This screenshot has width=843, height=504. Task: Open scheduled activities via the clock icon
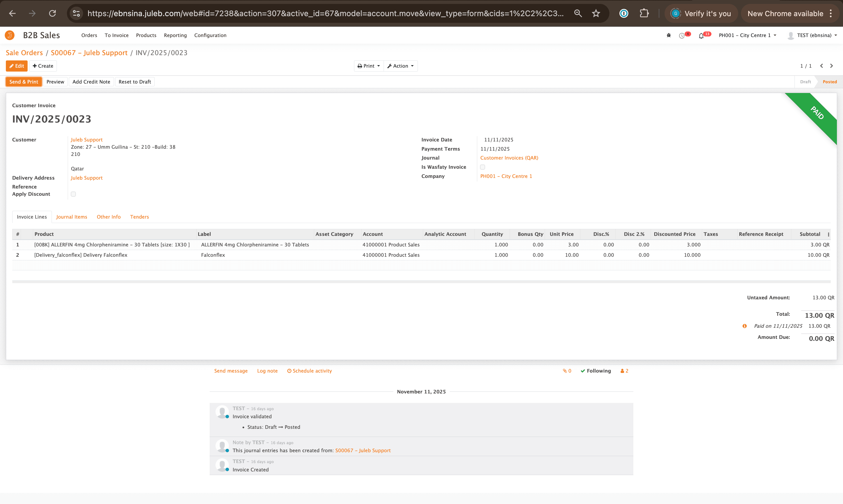[682, 35]
